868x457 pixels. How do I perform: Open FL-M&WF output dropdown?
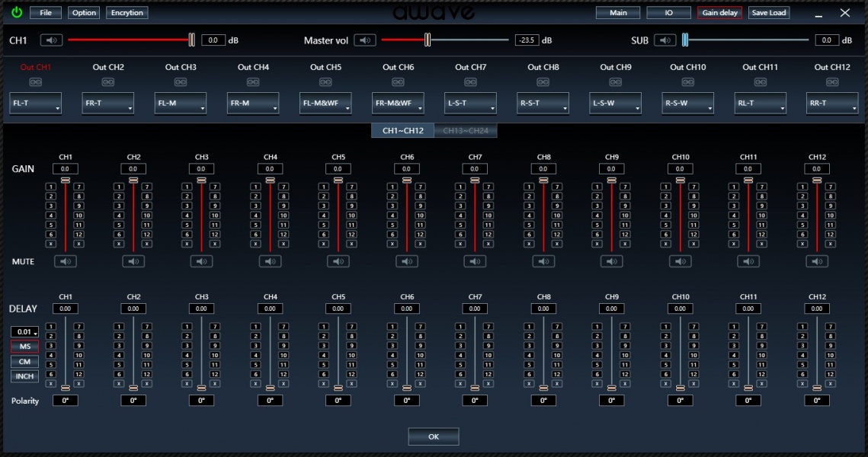[325, 104]
